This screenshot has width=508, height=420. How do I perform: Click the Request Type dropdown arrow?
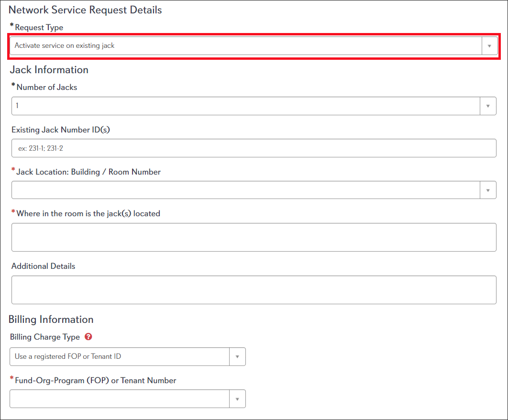489,46
